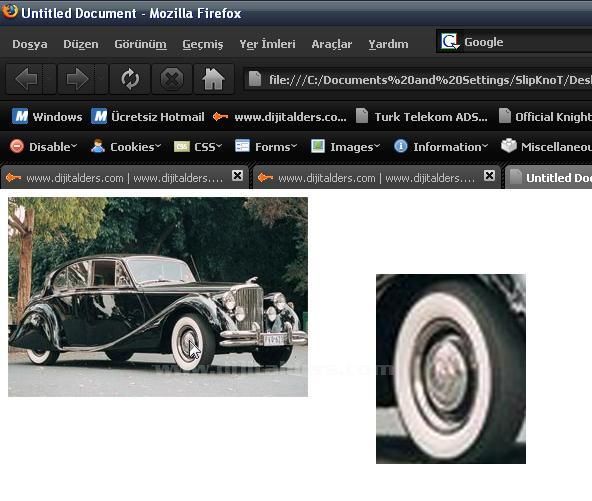The height and width of the screenshot is (501, 592).
Task: Open the Yer İmleri menu
Action: (x=267, y=44)
